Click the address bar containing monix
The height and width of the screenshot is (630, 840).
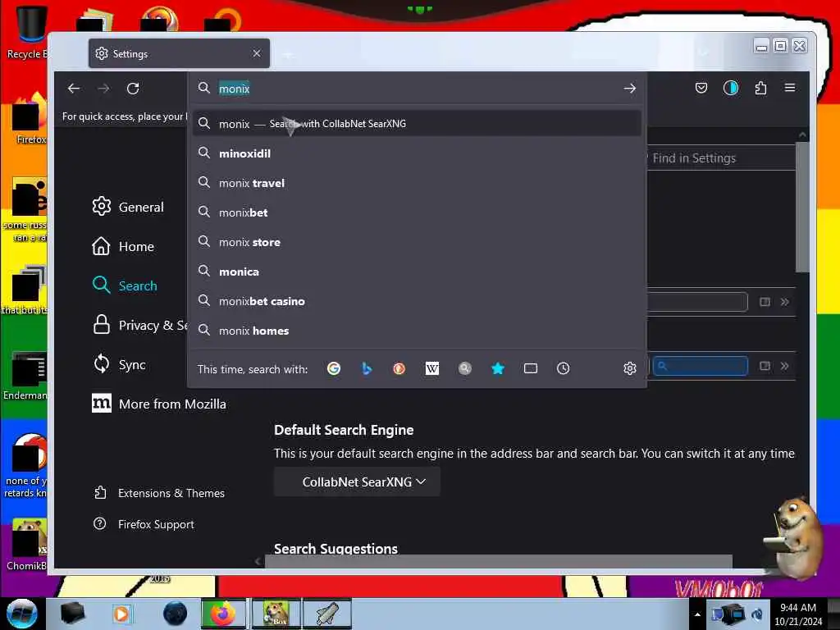(x=417, y=89)
